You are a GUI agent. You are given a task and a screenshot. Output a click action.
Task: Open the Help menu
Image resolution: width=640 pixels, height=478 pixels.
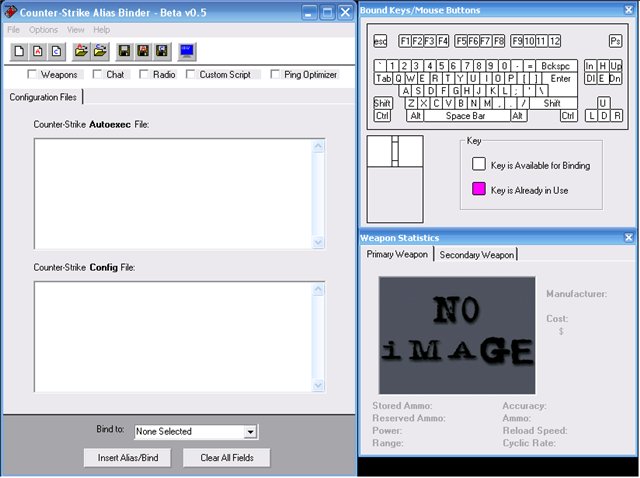(102, 30)
